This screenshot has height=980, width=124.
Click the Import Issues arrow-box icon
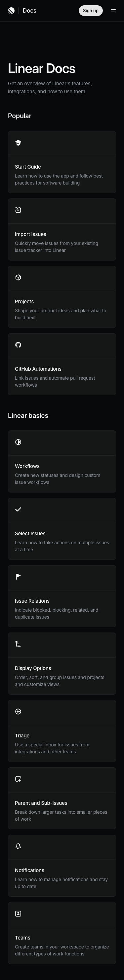pos(18,210)
